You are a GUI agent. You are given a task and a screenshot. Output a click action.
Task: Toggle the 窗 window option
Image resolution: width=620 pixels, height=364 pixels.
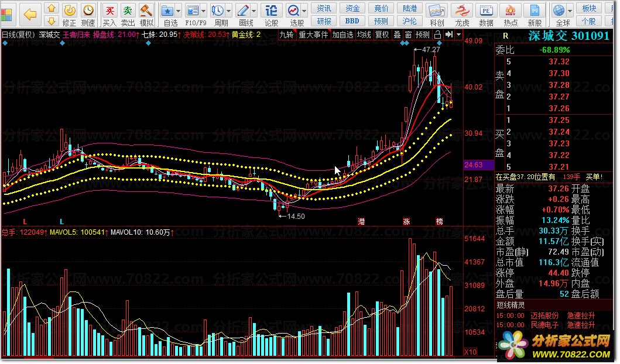click(407, 35)
